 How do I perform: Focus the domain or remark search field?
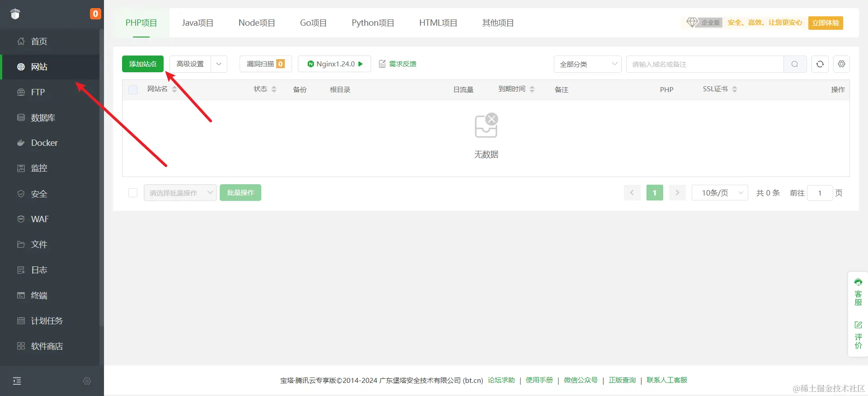pyautogui.click(x=705, y=64)
